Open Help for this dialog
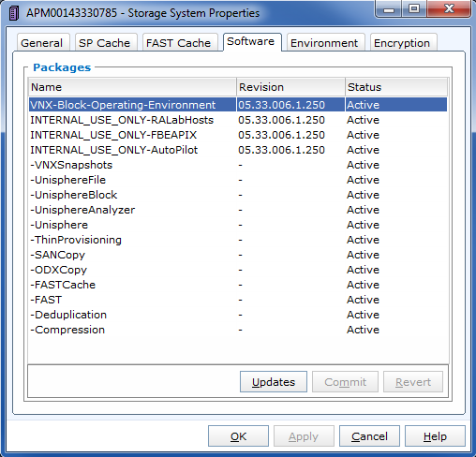 tap(435, 435)
